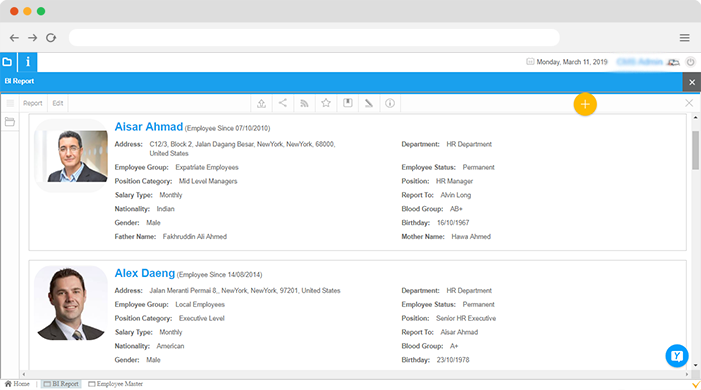Open the folder browse icon in left sidebar
Screen dimensions: 701x390
click(x=10, y=122)
